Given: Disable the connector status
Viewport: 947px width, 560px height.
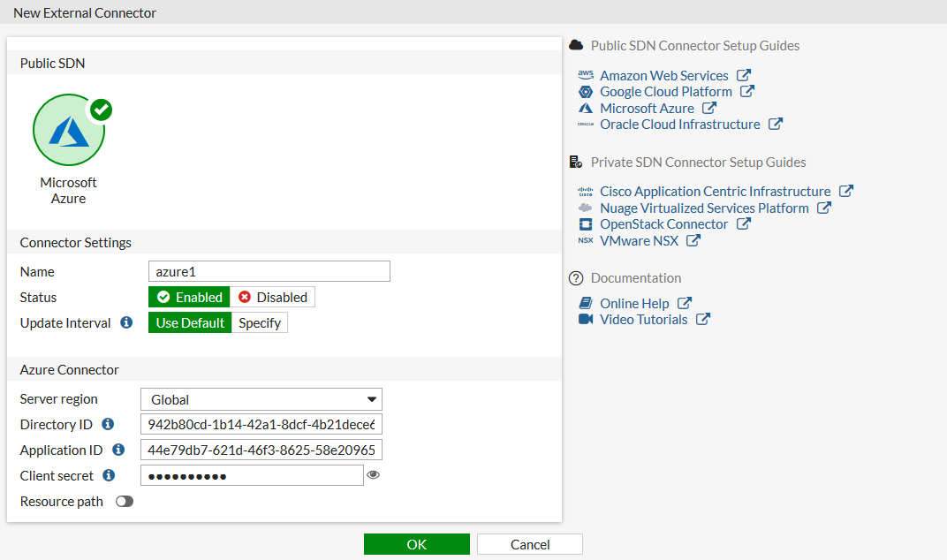Looking at the screenshot, I should [273, 297].
